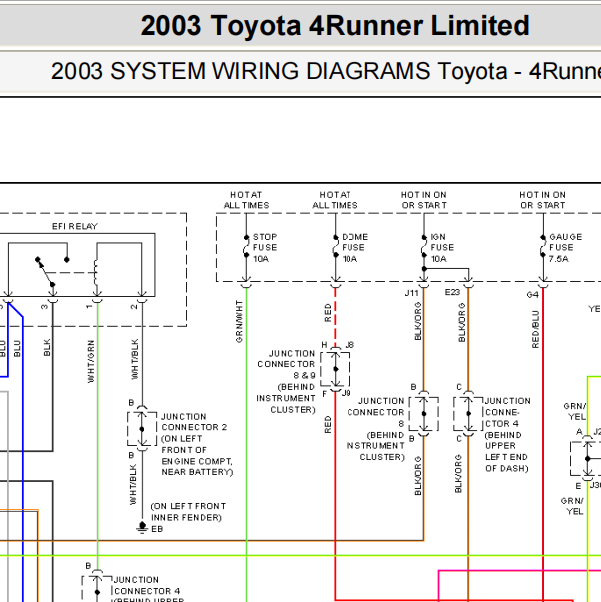This screenshot has width=601, height=602.
Task: Click the "J9" connector label
Action: point(346,393)
